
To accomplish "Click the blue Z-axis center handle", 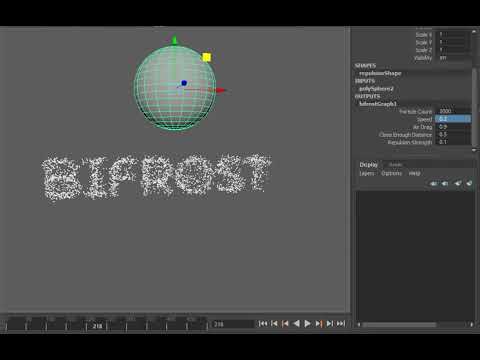I will coord(184,83).
